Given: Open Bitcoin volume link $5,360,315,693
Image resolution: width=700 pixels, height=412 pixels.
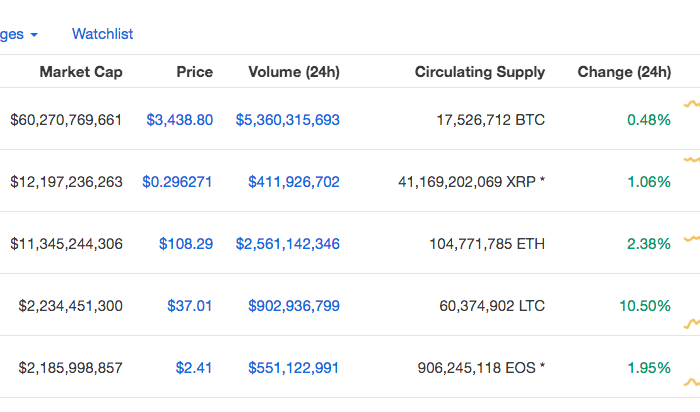Looking at the screenshot, I should (x=288, y=120).
